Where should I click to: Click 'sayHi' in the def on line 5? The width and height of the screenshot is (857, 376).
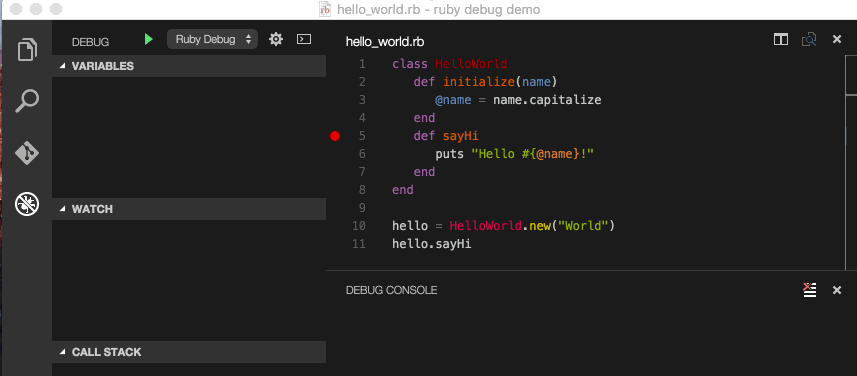[x=461, y=136]
